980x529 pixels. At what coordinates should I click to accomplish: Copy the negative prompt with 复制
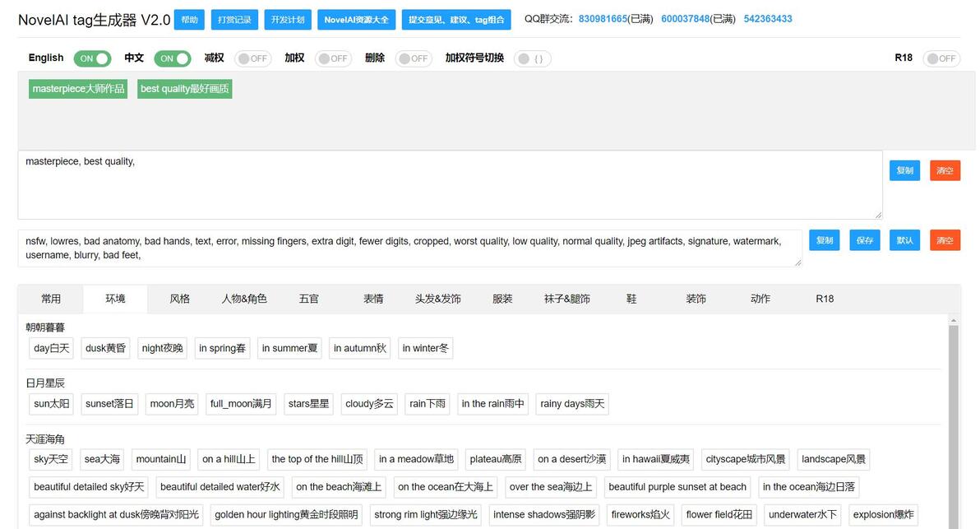(825, 240)
